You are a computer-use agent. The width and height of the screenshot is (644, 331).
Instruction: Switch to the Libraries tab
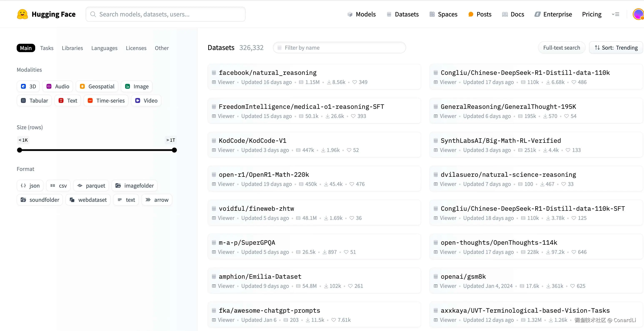[x=72, y=48]
